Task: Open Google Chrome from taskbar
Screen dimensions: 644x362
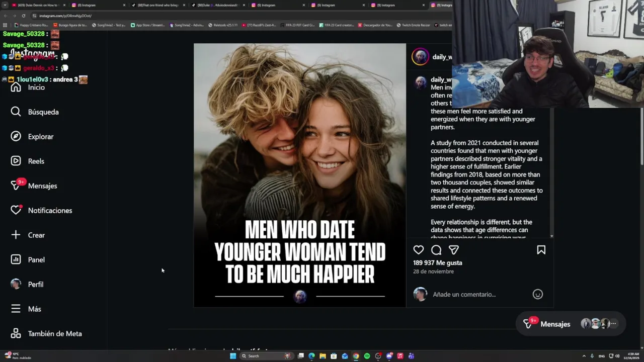Action: click(x=356, y=356)
